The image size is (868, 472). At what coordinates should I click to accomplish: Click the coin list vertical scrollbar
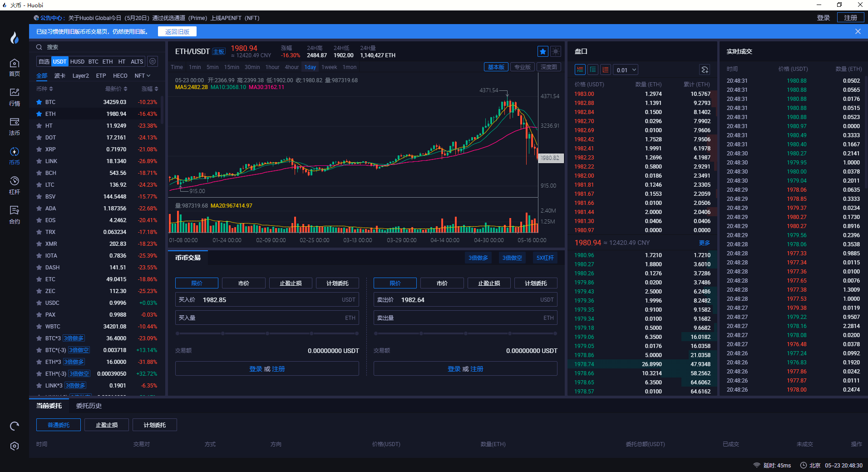[163, 111]
